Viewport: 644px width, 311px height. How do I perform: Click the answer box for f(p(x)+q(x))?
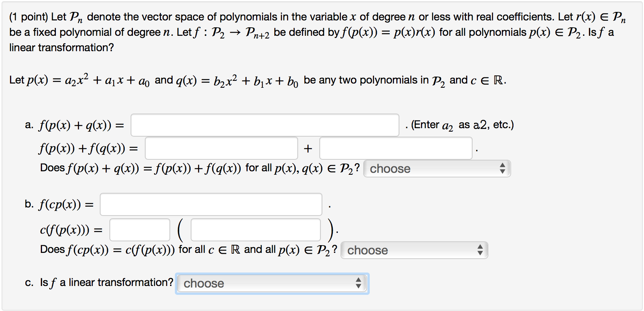[264, 125]
